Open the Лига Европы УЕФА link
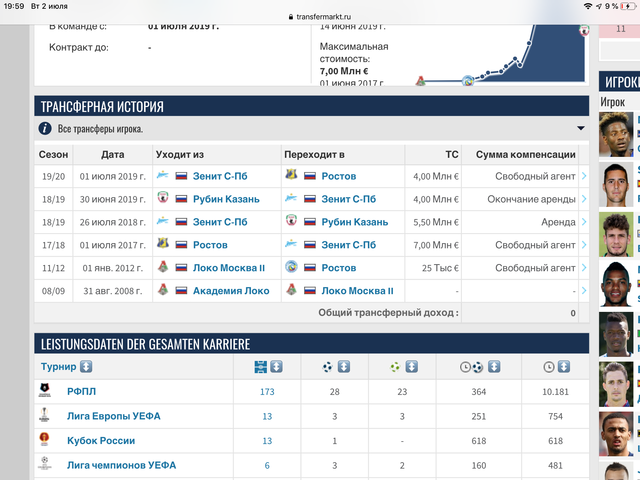Viewport: 640px width, 480px height. tap(113, 416)
